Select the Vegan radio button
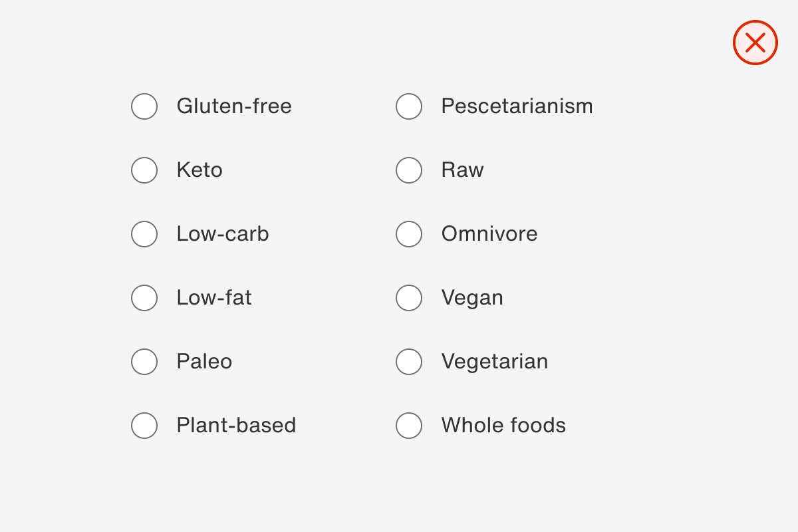 [409, 298]
